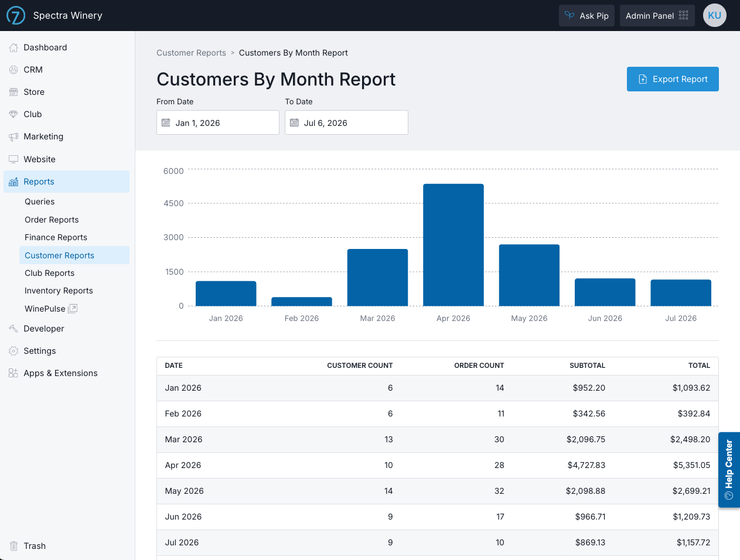Click the From Date calendar icon

click(x=166, y=123)
